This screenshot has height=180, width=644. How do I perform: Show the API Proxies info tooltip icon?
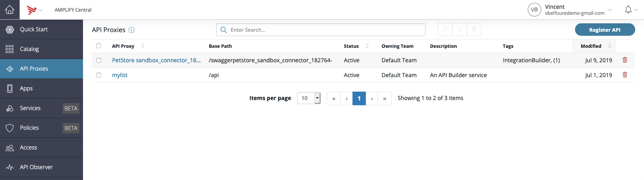point(132,30)
